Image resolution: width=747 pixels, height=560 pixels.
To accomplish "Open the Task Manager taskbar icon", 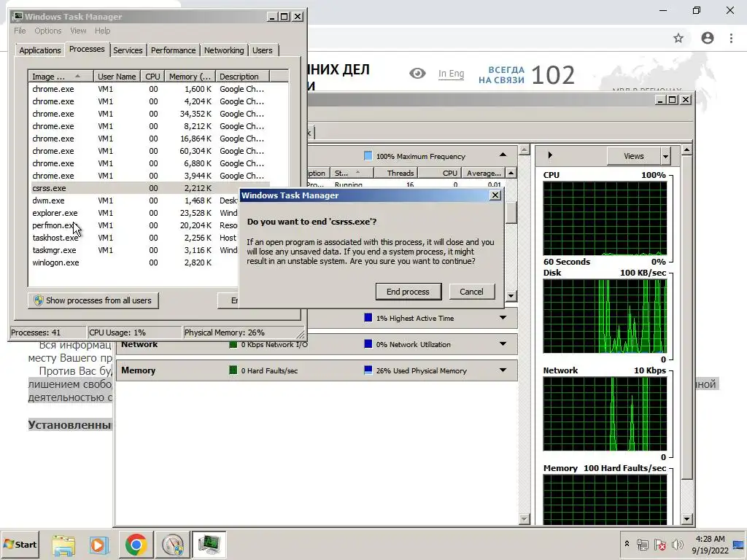I will (209, 545).
